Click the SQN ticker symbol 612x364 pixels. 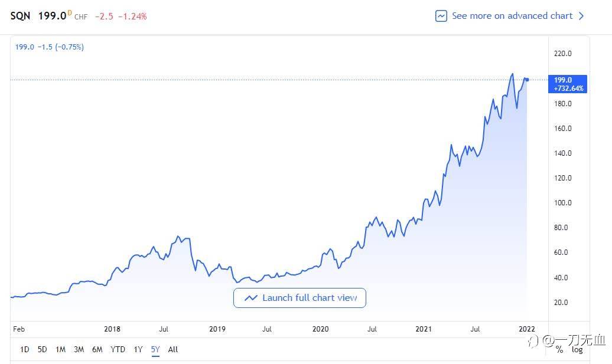(x=20, y=16)
